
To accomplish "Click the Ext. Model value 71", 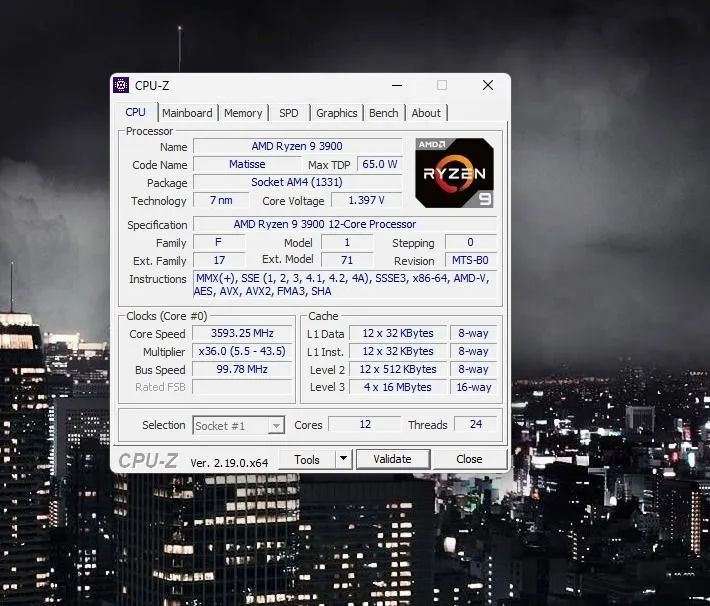I will [x=347, y=260].
